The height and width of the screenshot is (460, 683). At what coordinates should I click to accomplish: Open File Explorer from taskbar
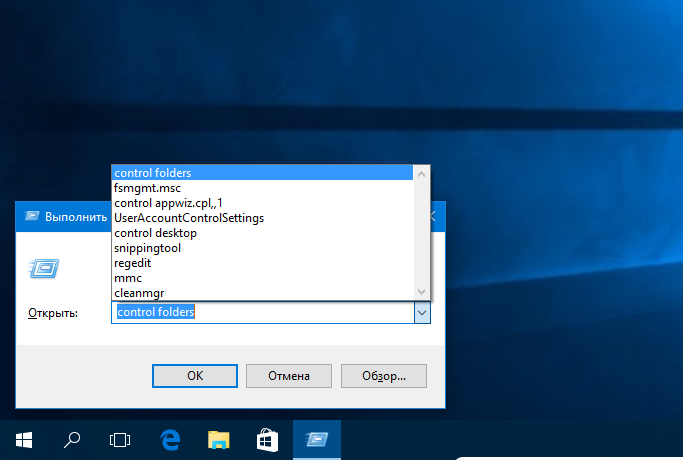218,440
